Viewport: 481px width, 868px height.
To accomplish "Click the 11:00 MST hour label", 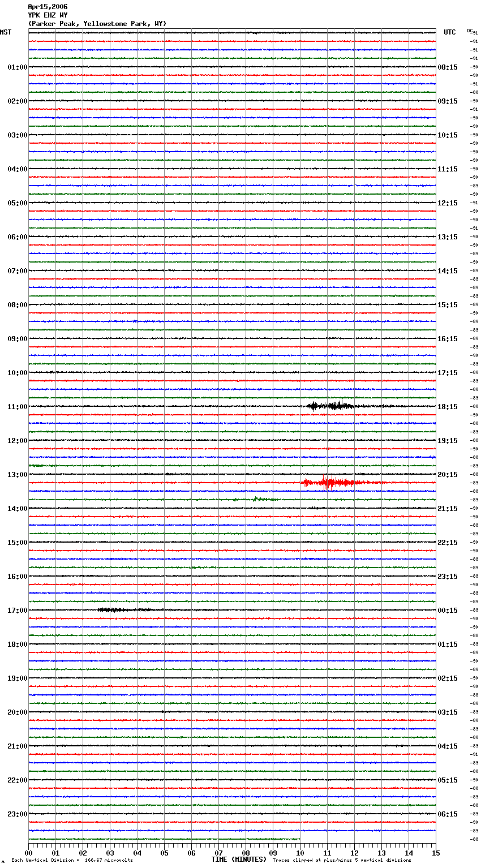I will coord(17,407).
